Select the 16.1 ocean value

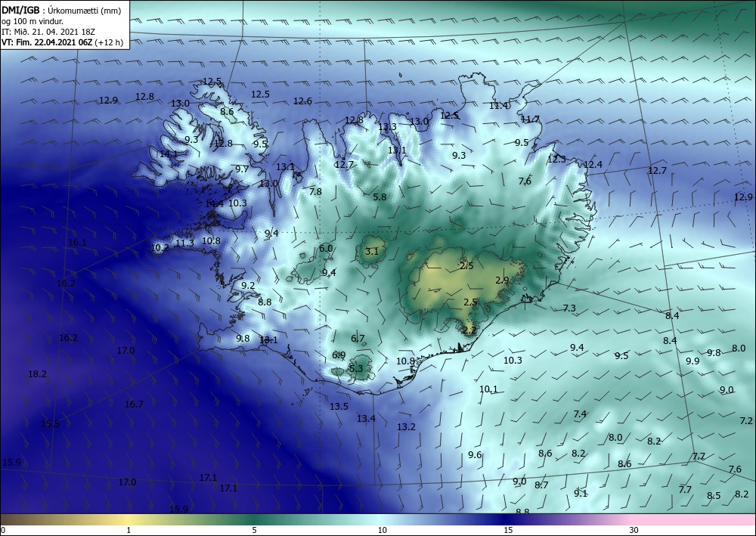[77, 243]
